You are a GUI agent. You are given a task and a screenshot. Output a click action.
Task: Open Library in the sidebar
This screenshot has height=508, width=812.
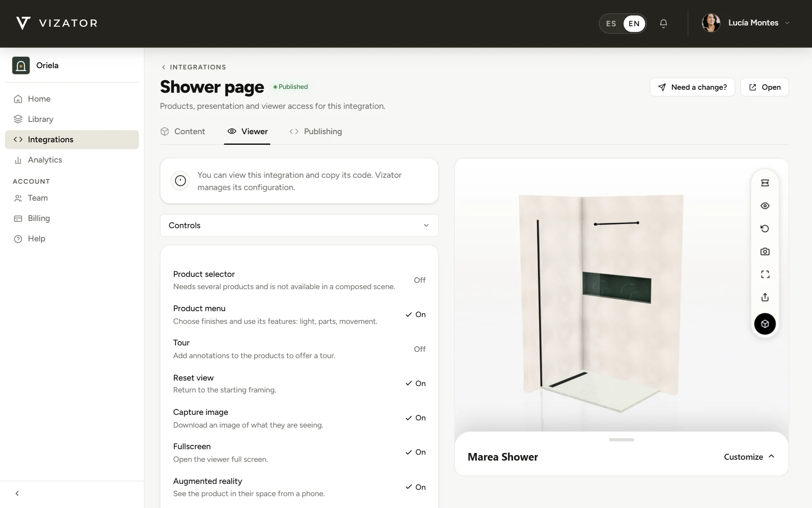72,119
